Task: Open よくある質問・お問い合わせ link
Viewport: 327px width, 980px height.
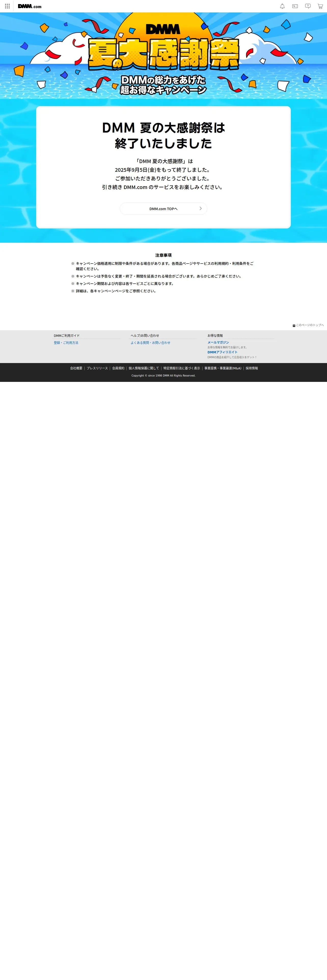Action: point(150,343)
